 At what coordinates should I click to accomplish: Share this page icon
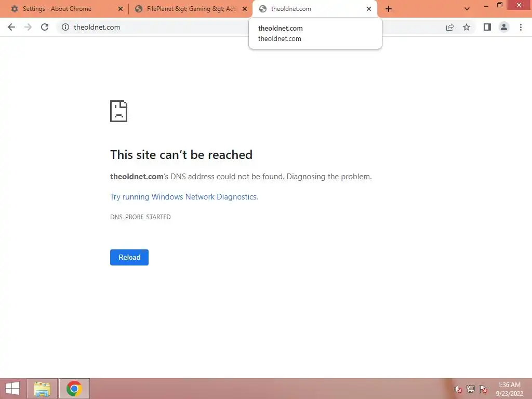(450, 27)
